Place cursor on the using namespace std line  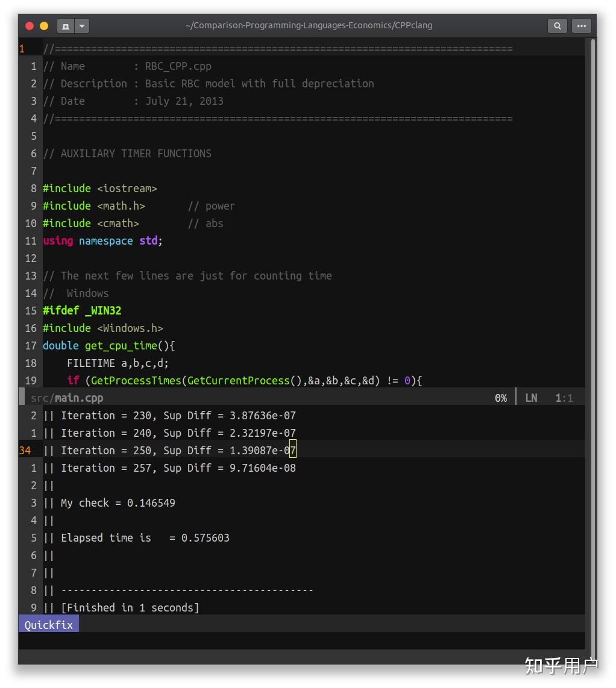(x=102, y=240)
